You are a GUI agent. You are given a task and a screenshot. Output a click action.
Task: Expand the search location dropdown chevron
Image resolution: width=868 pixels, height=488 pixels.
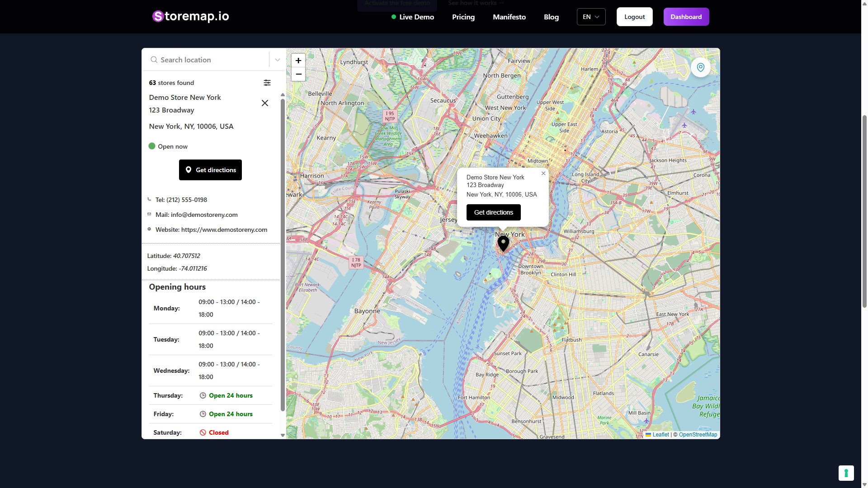278,60
